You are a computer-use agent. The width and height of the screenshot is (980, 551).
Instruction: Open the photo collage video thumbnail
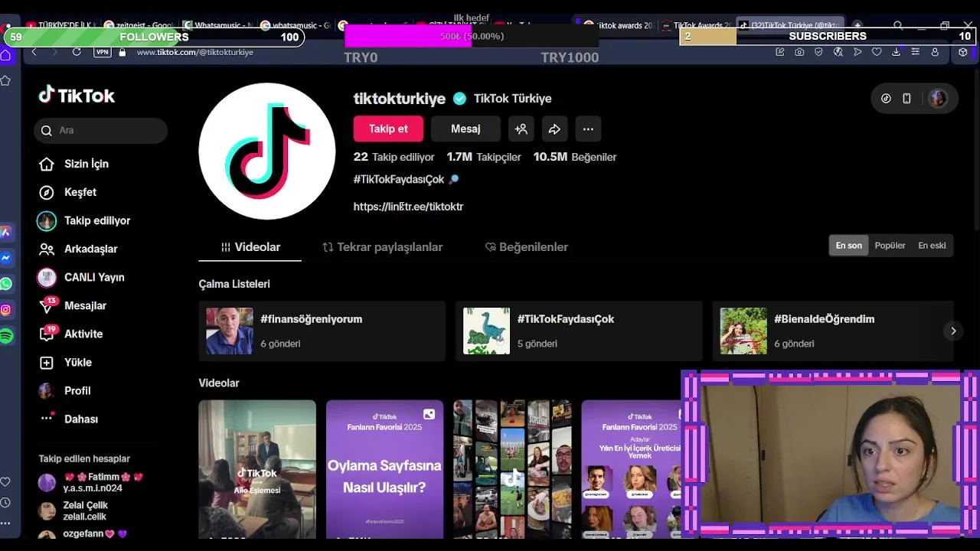click(x=512, y=468)
